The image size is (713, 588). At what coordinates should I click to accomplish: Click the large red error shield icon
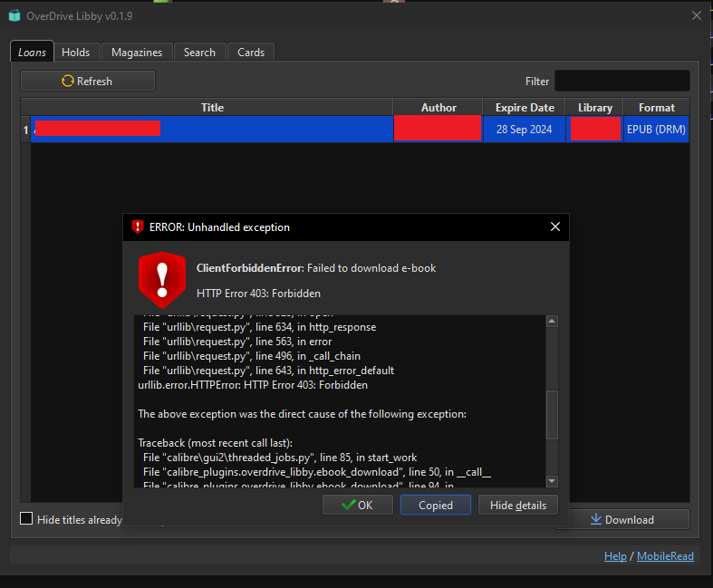point(162,280)
